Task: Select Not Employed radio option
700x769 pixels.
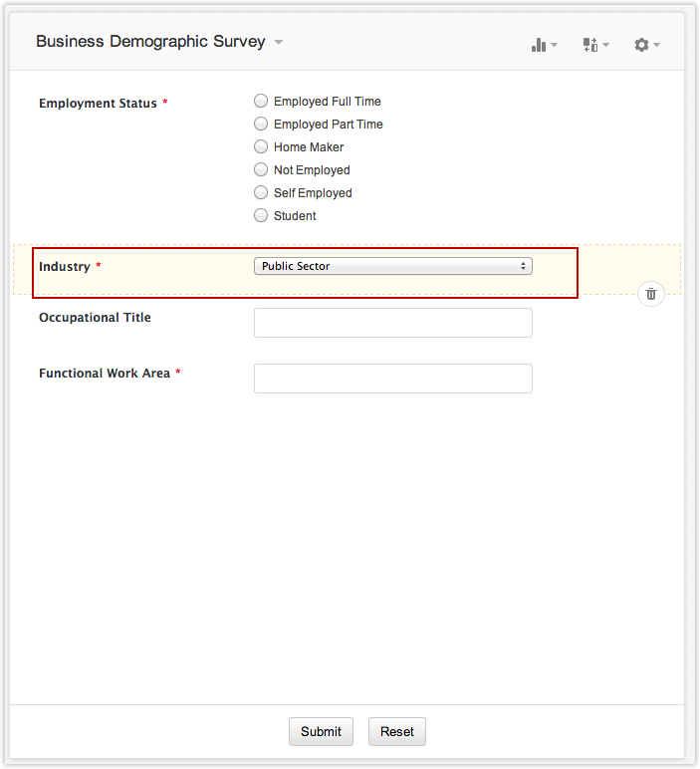Action: click(262, 169)
